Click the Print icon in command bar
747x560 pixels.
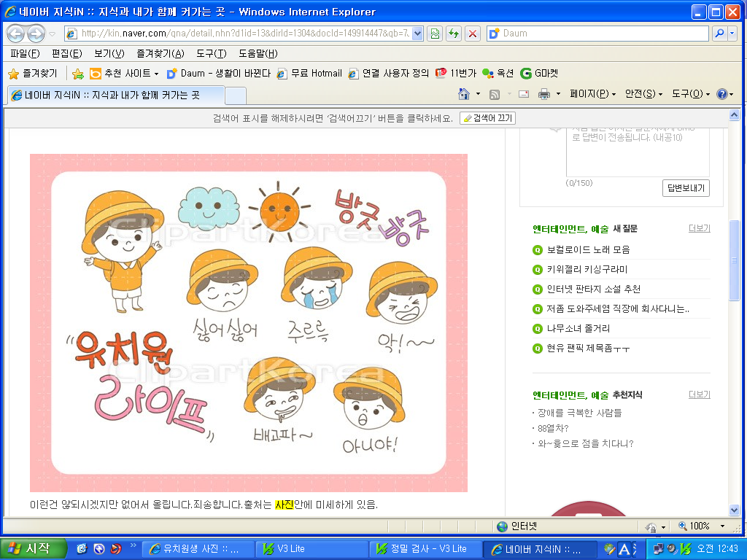[544, 94]
